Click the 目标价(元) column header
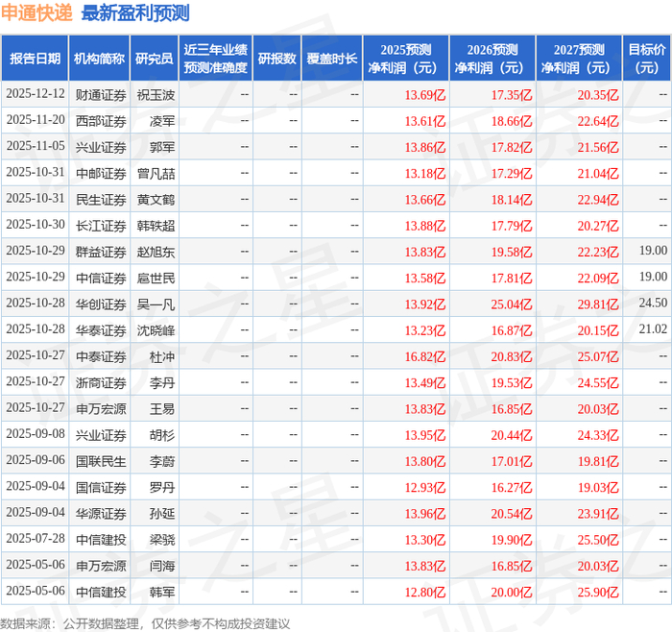The width and height of the screenshot is (672, 632). click(x=647, y=59)
